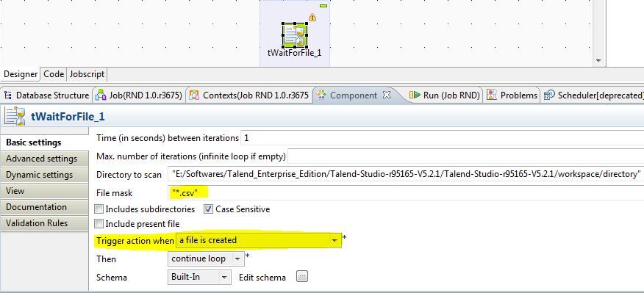Click the canvas scrollbar down arrow

pos(598,61)
